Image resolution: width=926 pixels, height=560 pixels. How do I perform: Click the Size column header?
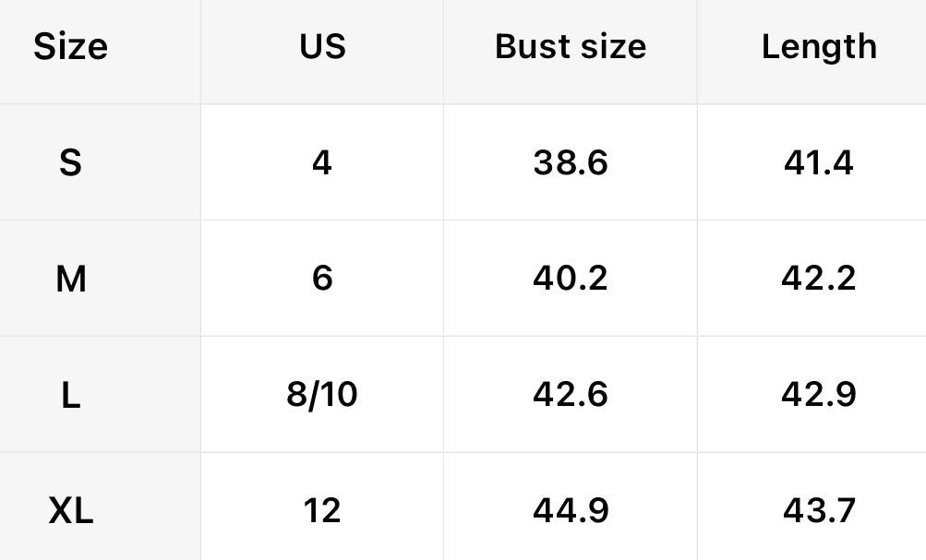[71, 46]
